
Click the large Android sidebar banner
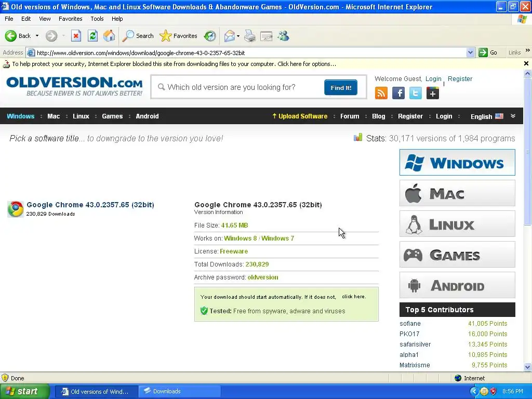pyautogui.click(x=457, y=285)
